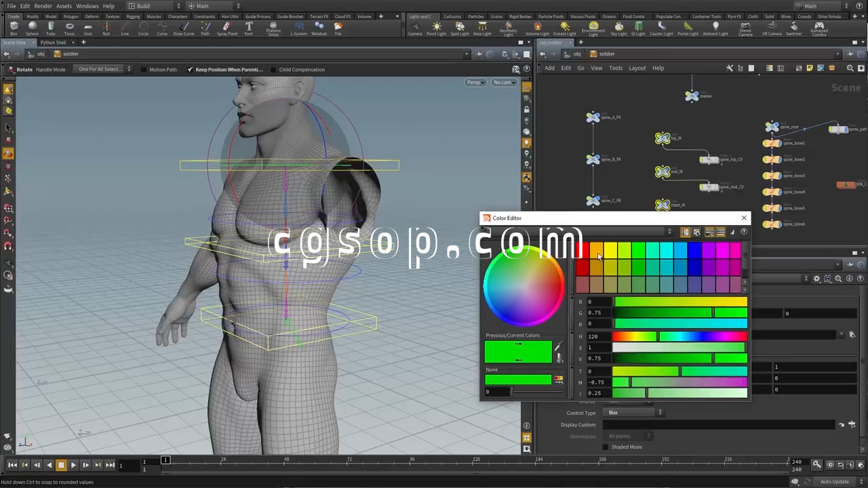868x488 pixels.
Task: Select the Draw Curve shelf tool
Action: point(184,28)
